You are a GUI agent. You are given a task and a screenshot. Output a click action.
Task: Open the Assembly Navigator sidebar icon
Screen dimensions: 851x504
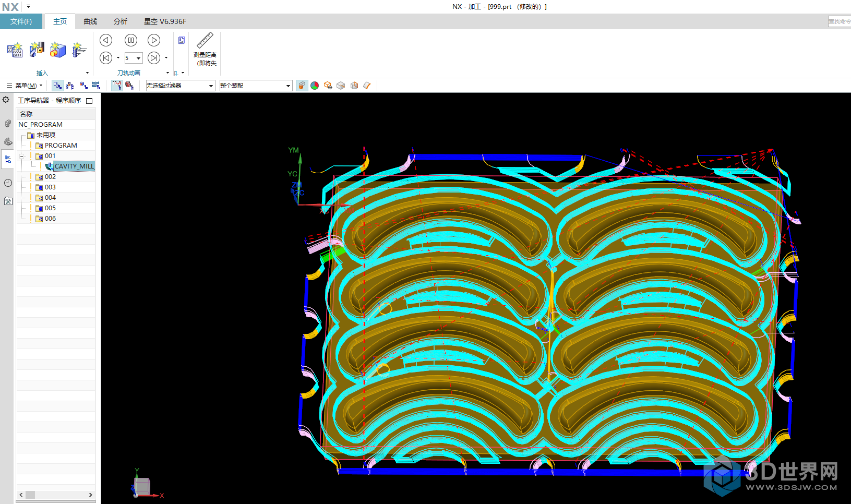[8, 124]
